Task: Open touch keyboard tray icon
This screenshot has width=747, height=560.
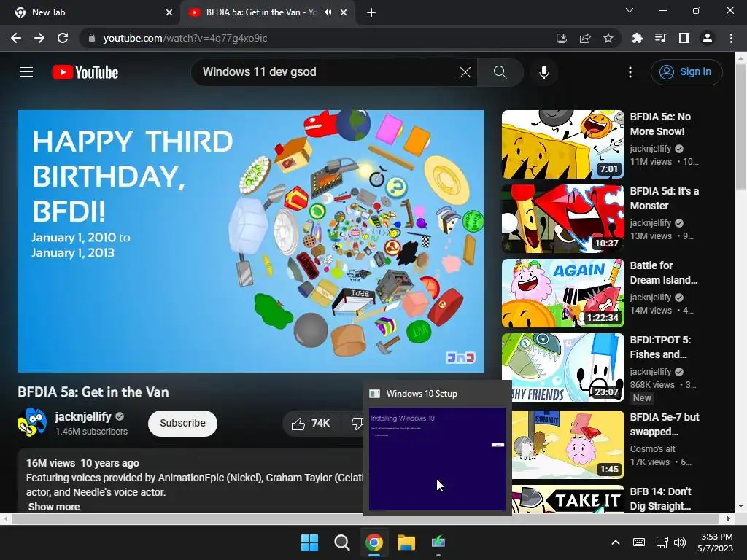Action: [x=639, y=542]
